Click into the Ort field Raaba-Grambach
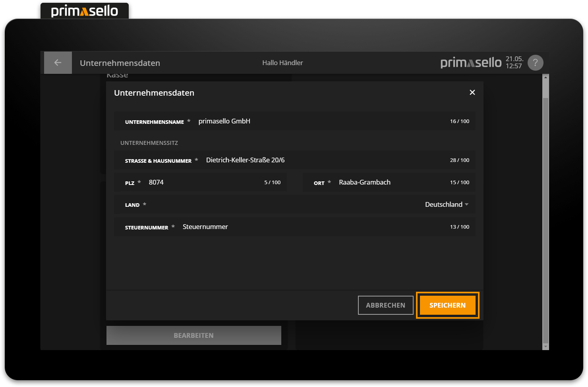 [x=389, y=183]
